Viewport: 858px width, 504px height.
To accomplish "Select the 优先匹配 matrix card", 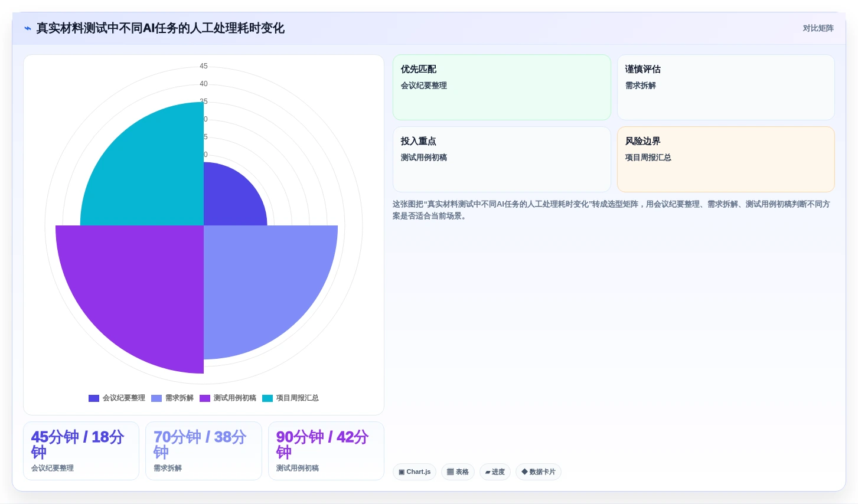I will (x=502, y=87).
